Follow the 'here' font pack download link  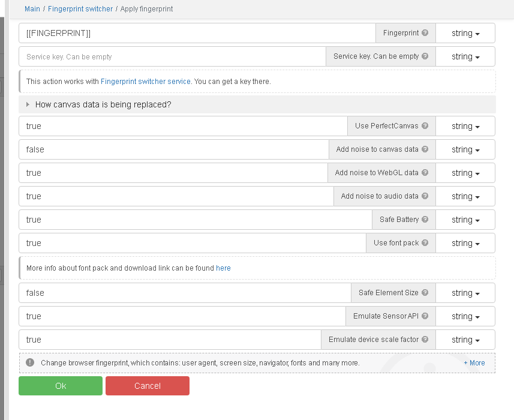point(223,268)
